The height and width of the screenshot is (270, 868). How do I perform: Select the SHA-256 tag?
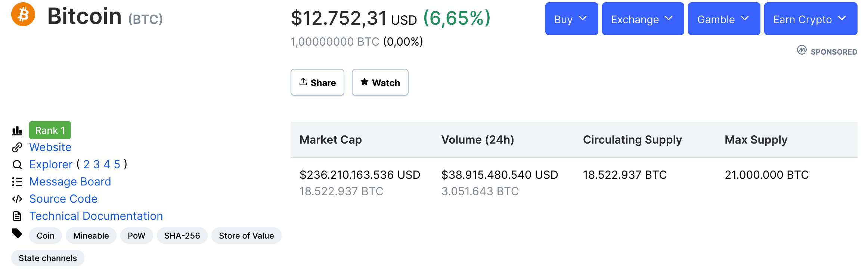[x=182, y=235]
